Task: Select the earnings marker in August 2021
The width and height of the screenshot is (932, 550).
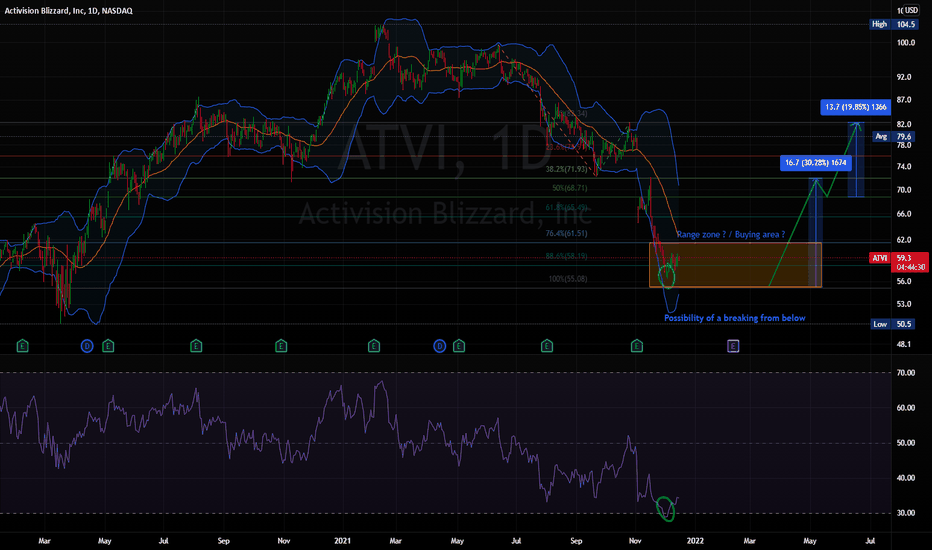Action: pyautogui.click(x=547, y=345)
